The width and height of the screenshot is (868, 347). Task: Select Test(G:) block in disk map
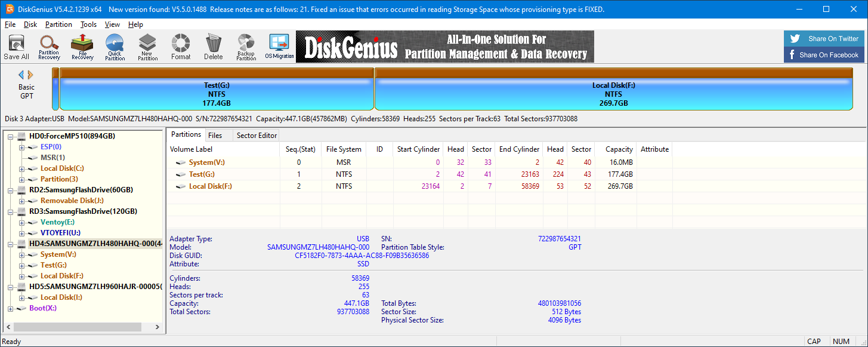[x=217, y=90]
